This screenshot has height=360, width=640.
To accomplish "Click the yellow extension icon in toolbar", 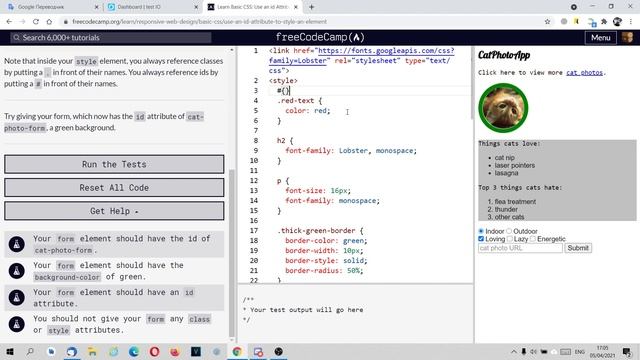I will [x=576, y=22].
